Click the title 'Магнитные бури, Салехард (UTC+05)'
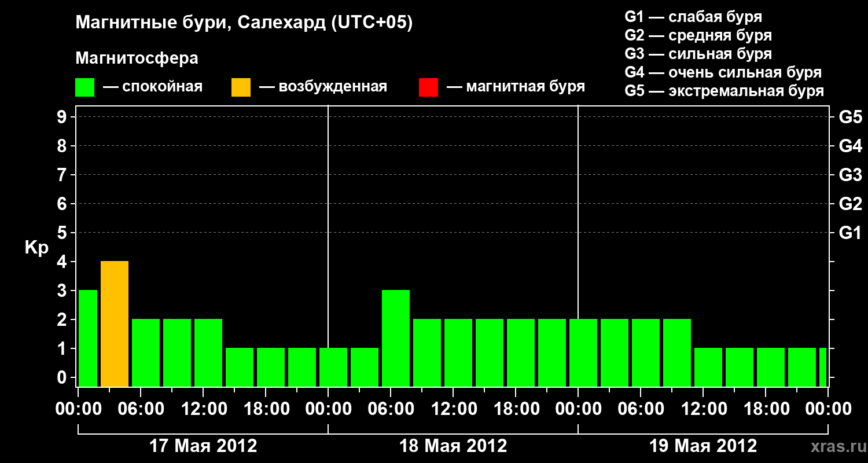Image resolution: width=868 pixels, height=463 pixels. (x=244, y=23)
